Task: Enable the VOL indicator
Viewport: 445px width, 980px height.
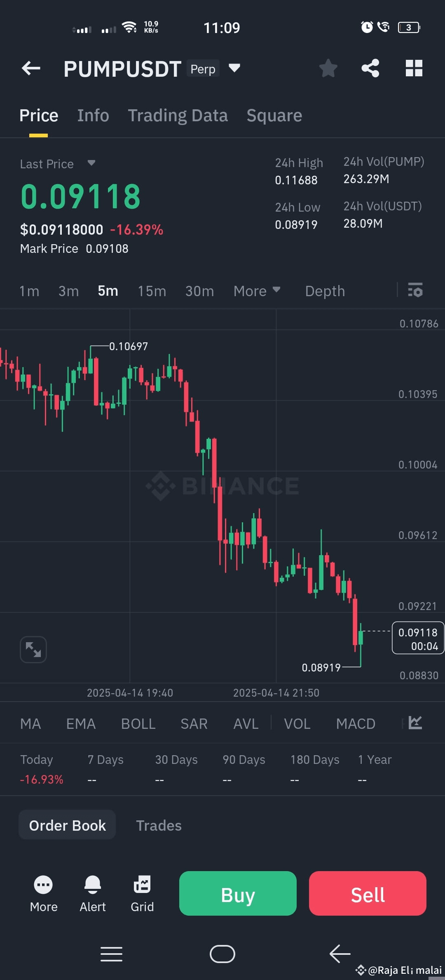Action: pos(297,723)
